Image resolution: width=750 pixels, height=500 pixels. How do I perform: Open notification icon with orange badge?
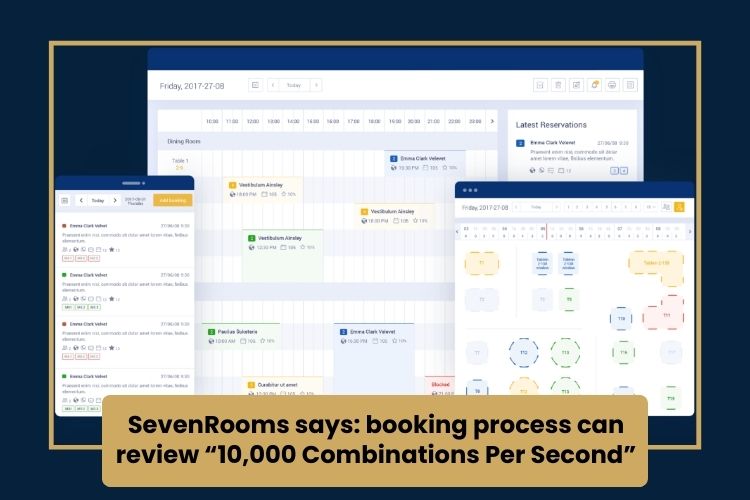(x=594, y=85)
